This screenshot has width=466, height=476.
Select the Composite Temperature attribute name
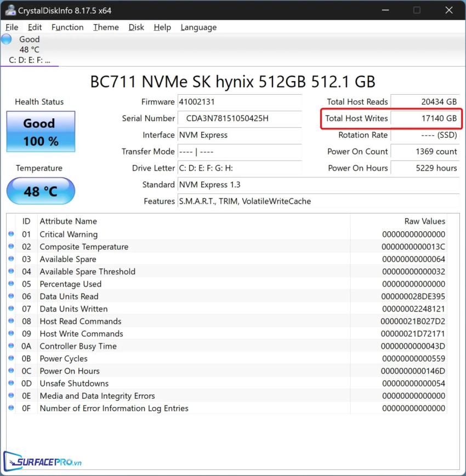pos(84,247)
